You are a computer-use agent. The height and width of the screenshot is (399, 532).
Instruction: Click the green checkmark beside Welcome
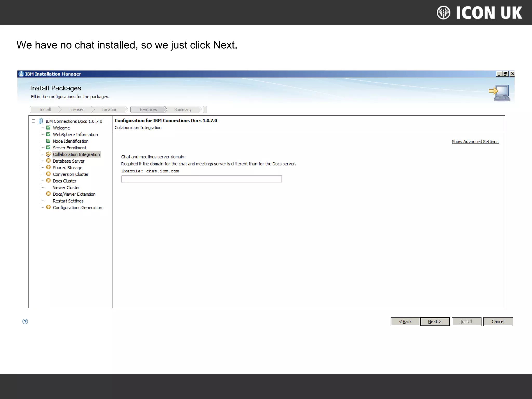click(48, 128)
